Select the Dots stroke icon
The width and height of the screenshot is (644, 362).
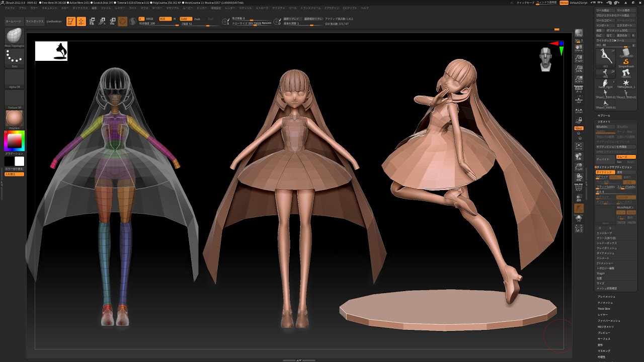click(x=14, y=56)
